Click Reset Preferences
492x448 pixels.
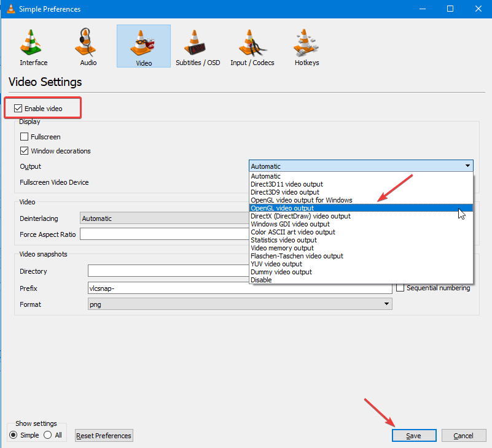coord(103,435)
